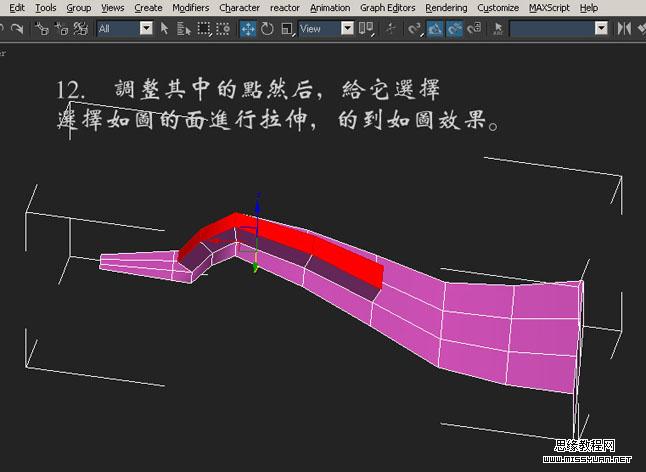
Task: Click the Rectangular Selection Region icon
Action: [204, 28]
